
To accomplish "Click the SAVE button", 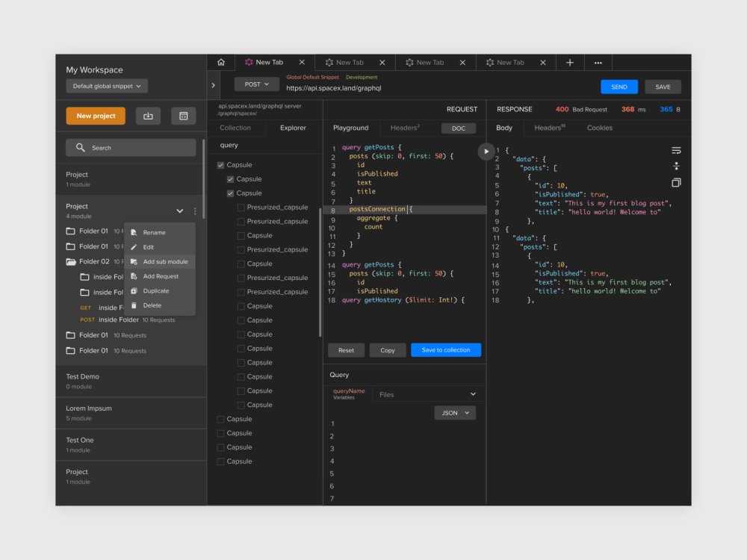I will (x=663, y=87).
